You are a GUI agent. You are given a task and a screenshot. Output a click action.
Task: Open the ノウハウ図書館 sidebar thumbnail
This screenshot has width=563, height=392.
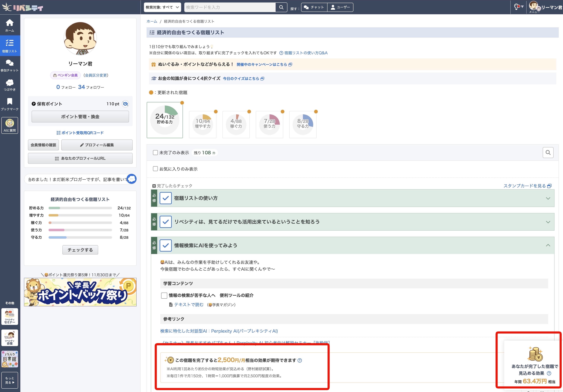pyautogui.click(x=10, y=359)
